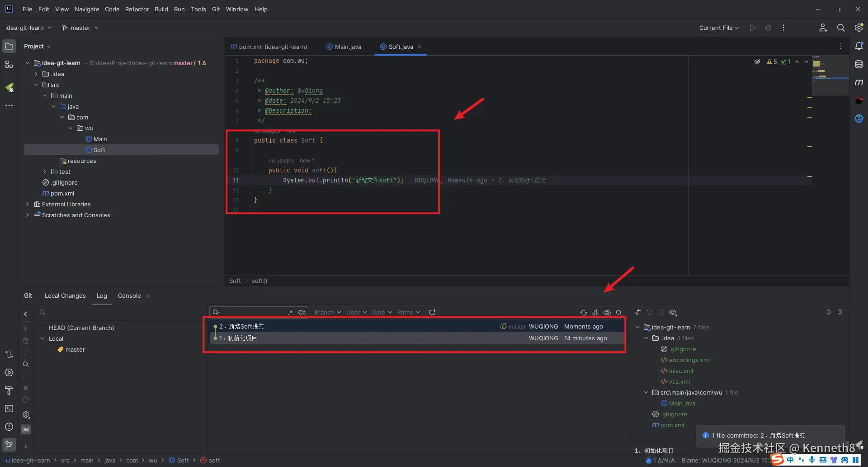Open Search Everywhere magnifier icon

[x=841, y=28]
